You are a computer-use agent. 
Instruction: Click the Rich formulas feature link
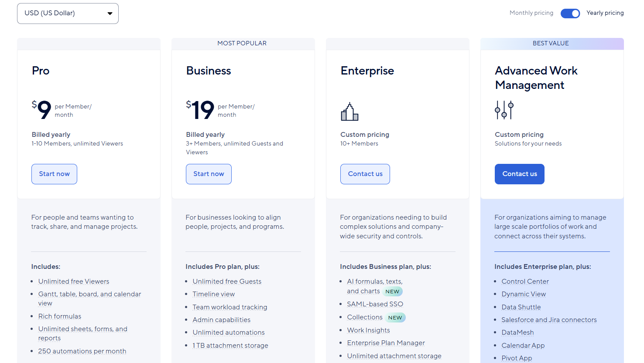pos(60,316)
